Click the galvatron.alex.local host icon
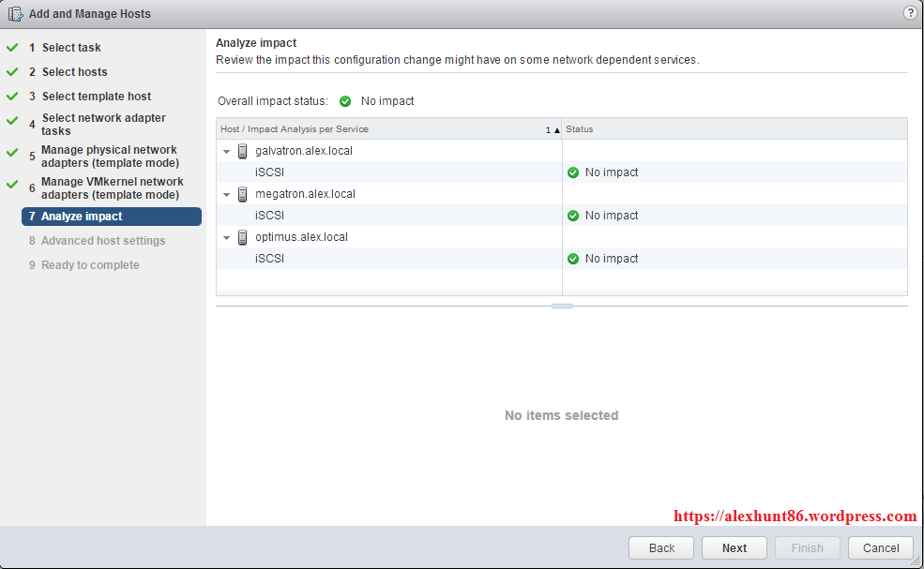Image resolution: width=924 pixels, height=569 pixels. click(x=242, y=151)
